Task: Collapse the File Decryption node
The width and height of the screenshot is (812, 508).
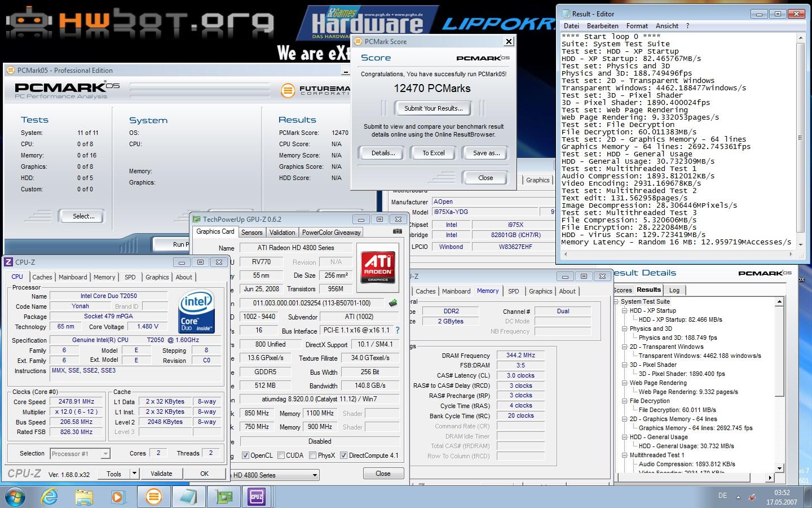Action: pos(625,401)
